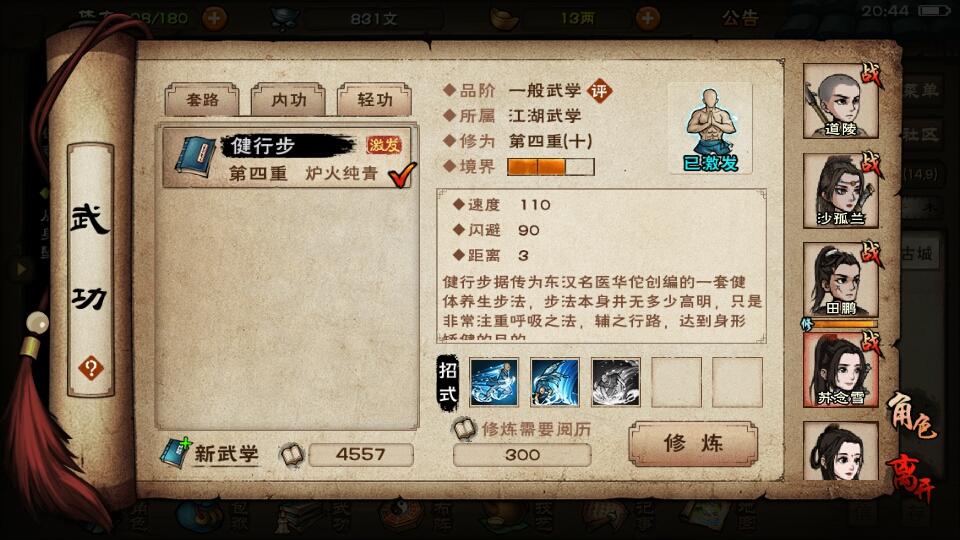Viewport: 960px width, 540px height.
Task: Select character portrait 道陵
Action: click(x=841, y=102)
